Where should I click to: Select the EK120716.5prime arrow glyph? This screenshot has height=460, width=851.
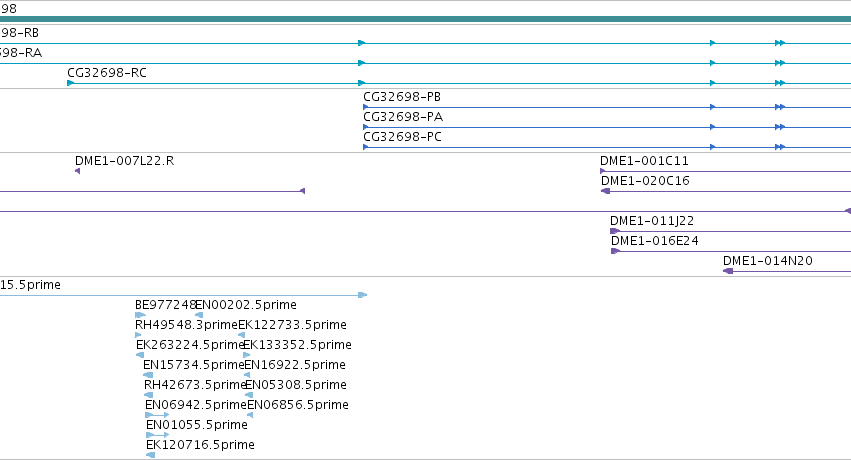150,455
